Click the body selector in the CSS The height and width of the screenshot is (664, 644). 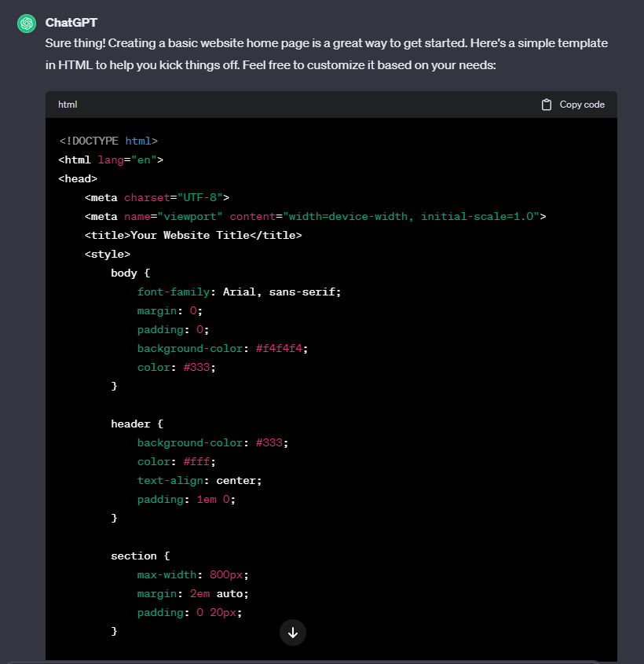124,273
